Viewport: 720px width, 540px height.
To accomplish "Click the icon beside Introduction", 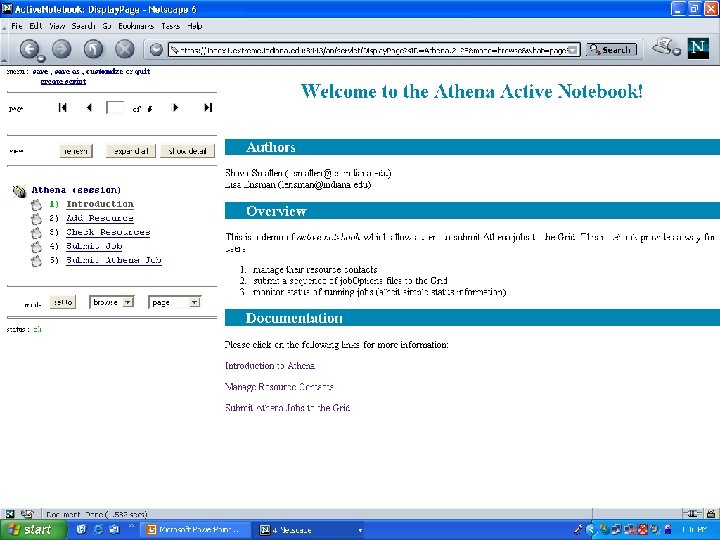I will pos(36,205).
